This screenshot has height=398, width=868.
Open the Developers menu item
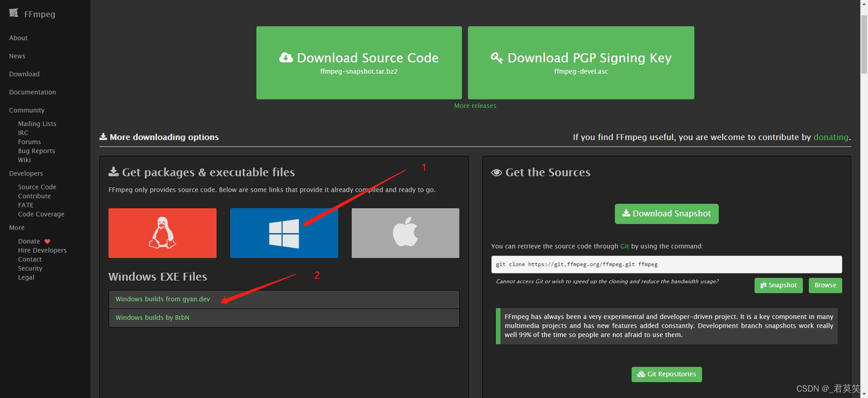(x=26, y=173)
